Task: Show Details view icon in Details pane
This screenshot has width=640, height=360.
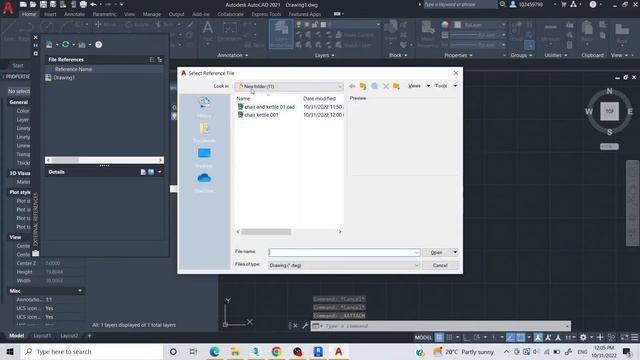Action: (143, 172)
